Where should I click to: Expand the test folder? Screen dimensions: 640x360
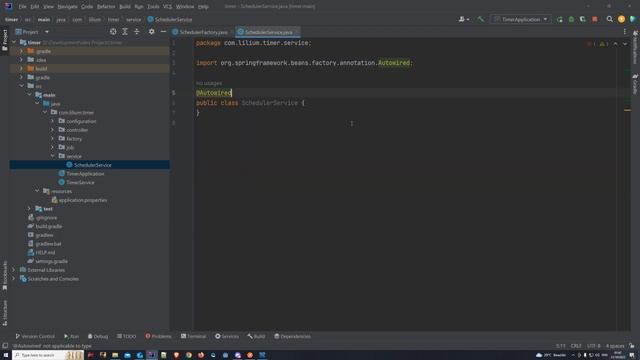coord(29,209)
